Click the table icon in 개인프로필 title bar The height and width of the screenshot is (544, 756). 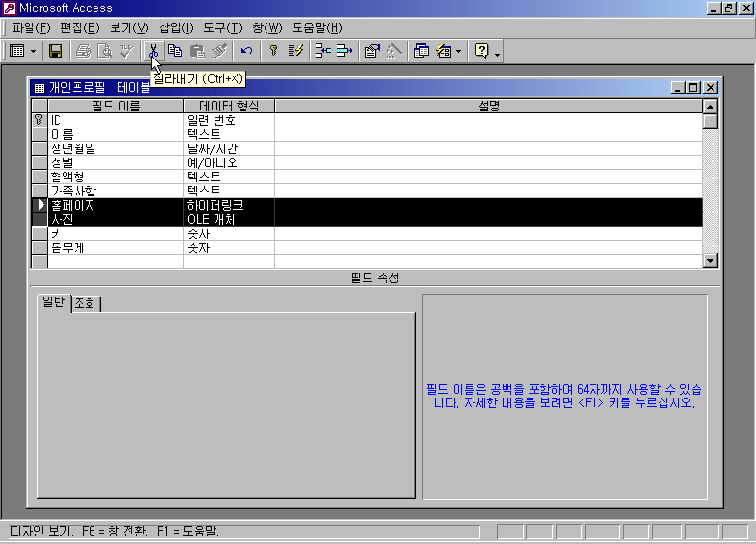(40, 88)
